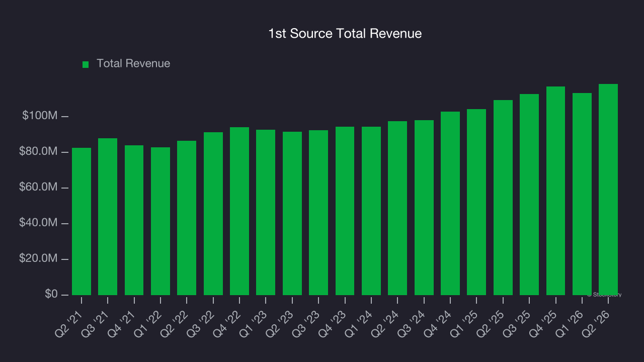This screenshot has height=362, width=644.
Task: Select the Q4 '21 revenue bar
Action: [134, 220]
